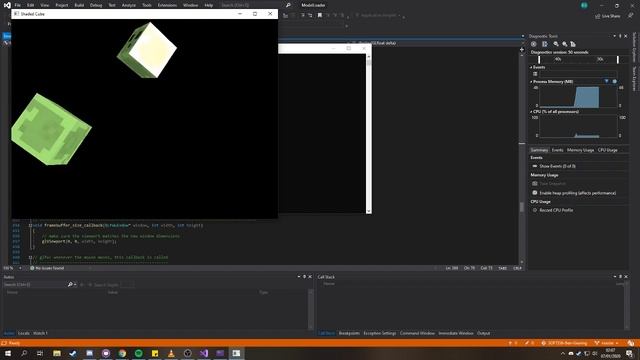Pin the Call Stack panel
This screenshot has width=640, height=360.
pos(620,277)
